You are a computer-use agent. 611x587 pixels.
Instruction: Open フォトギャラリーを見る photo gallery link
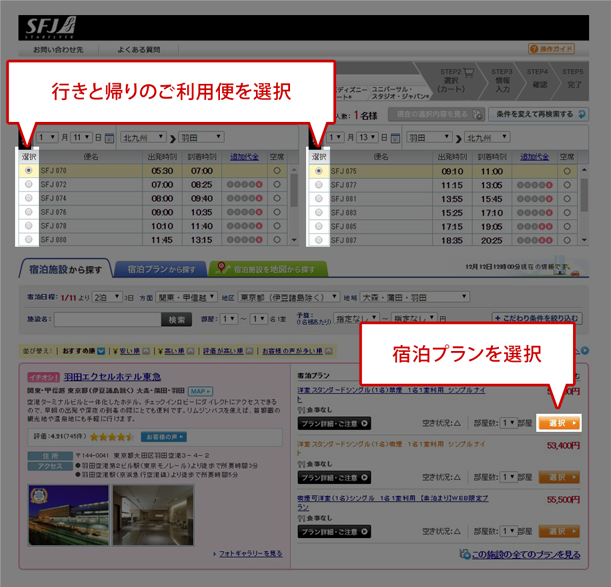coord(249,553)
